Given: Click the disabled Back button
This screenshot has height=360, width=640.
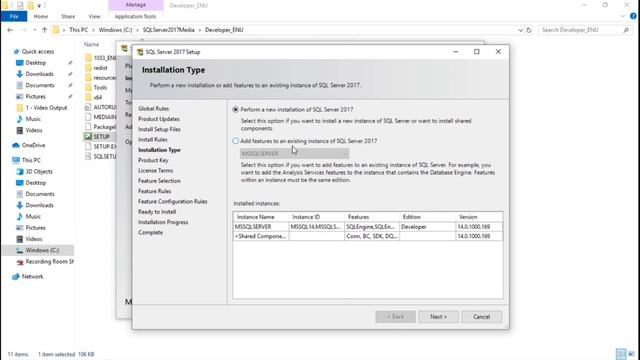Looking at the screenshot, I should click(x=395, y=317).
